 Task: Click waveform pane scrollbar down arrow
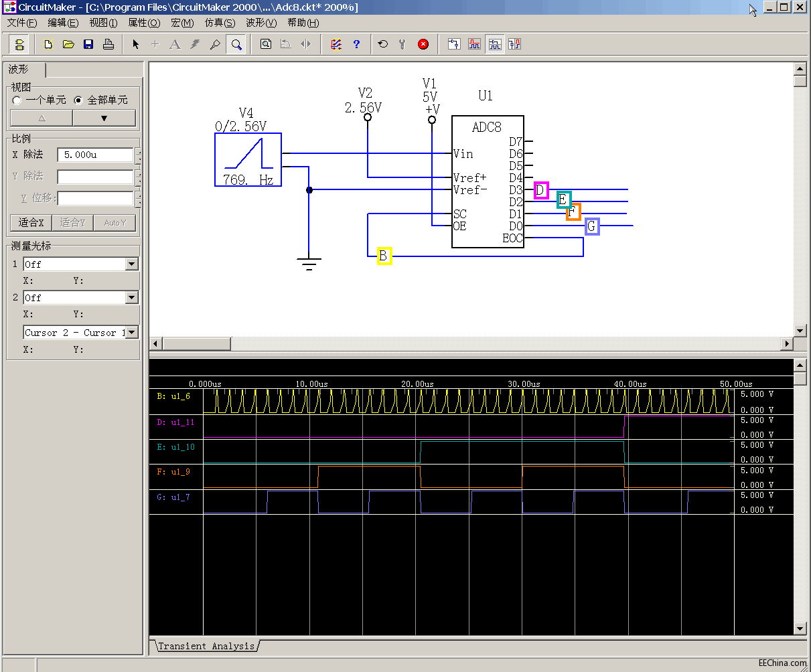tap(800, 628)
